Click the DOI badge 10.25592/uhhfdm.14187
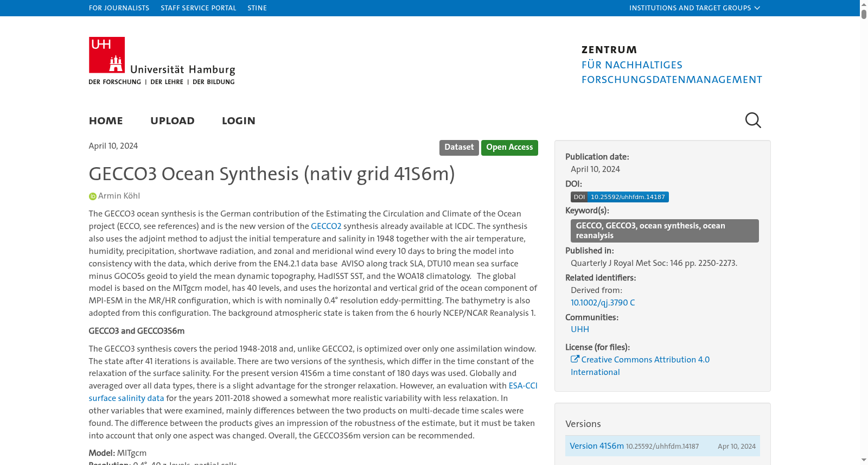Screen dimensions: 868x465 pyautogui.click(x=620, y=197)
